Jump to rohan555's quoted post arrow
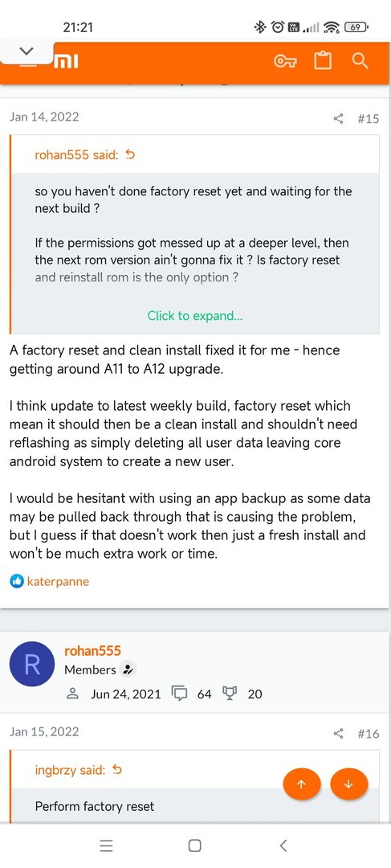Viewport: 391px width, 868px height. pos(130,155)
